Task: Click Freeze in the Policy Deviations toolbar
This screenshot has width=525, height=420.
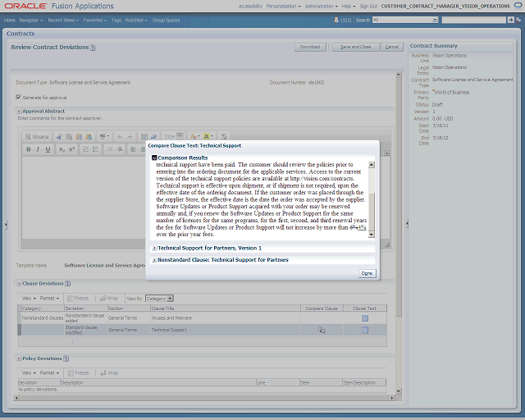Action: tap(79, 372)
